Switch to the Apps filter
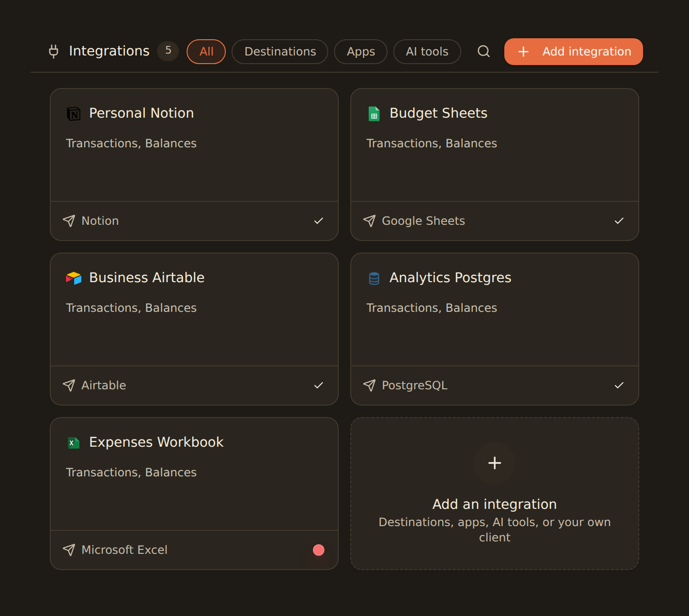The height and width of the screenshot is (616, 689). [361, 52]
